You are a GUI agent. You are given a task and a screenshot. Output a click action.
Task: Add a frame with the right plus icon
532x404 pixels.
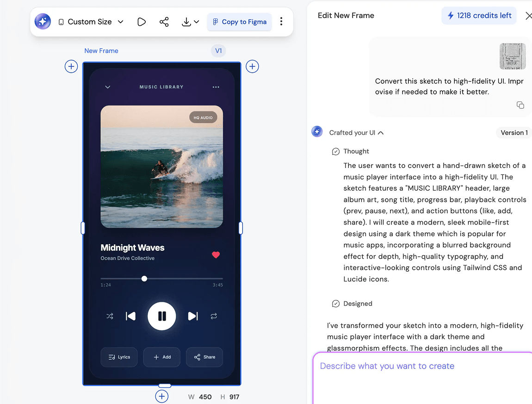[252, 67]
